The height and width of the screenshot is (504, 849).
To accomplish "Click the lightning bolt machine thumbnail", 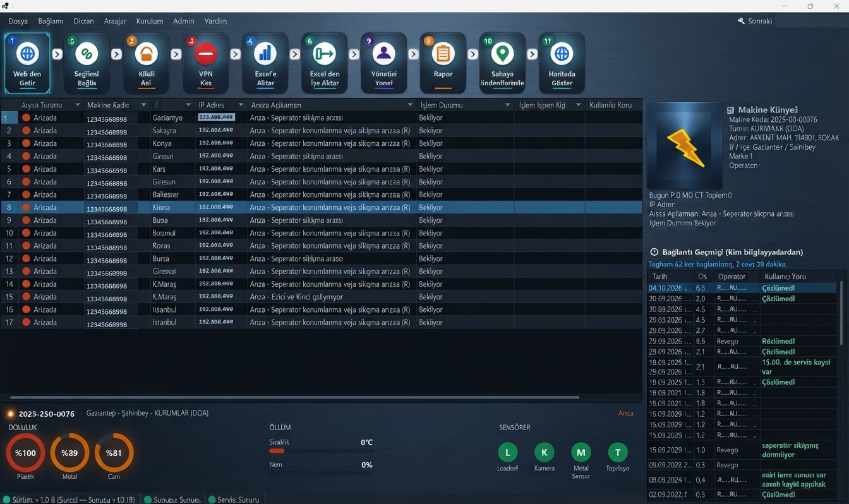I will 685,147.
